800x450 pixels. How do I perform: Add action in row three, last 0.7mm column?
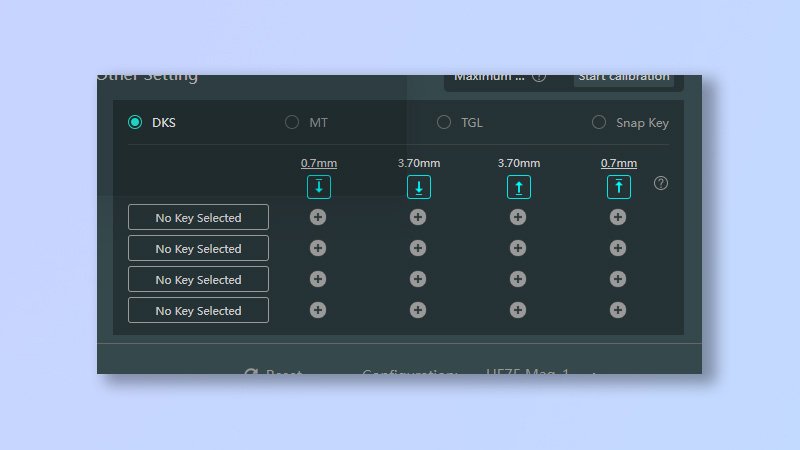[x=618, y=279]
